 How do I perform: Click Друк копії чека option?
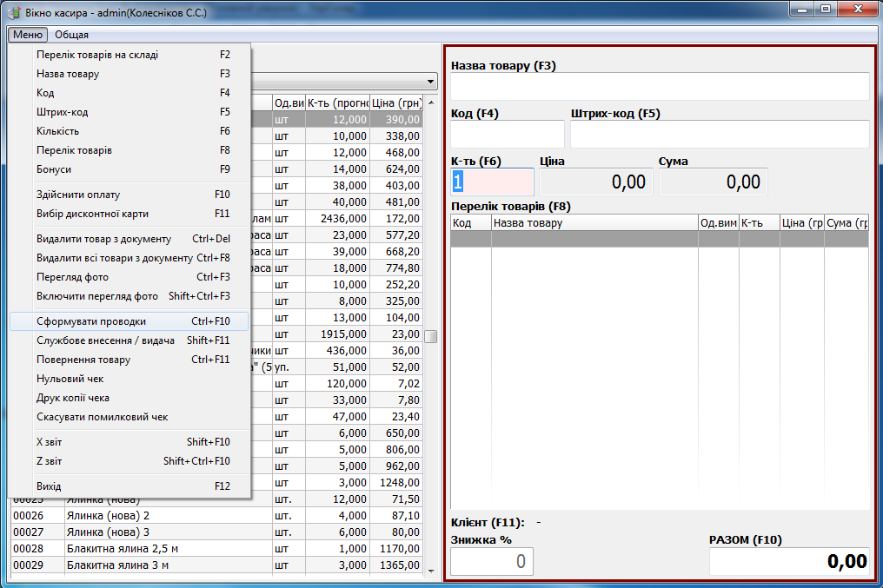[x=73, y=398]
